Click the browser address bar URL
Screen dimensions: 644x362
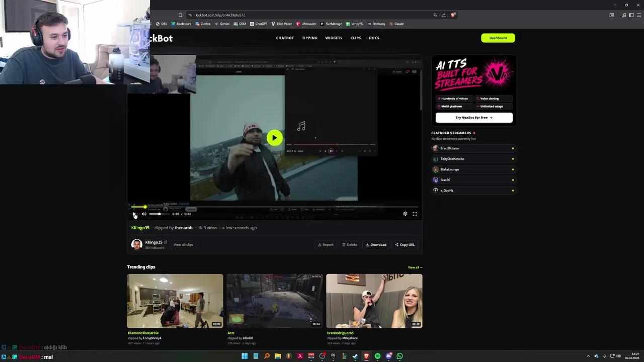(220, 15)
